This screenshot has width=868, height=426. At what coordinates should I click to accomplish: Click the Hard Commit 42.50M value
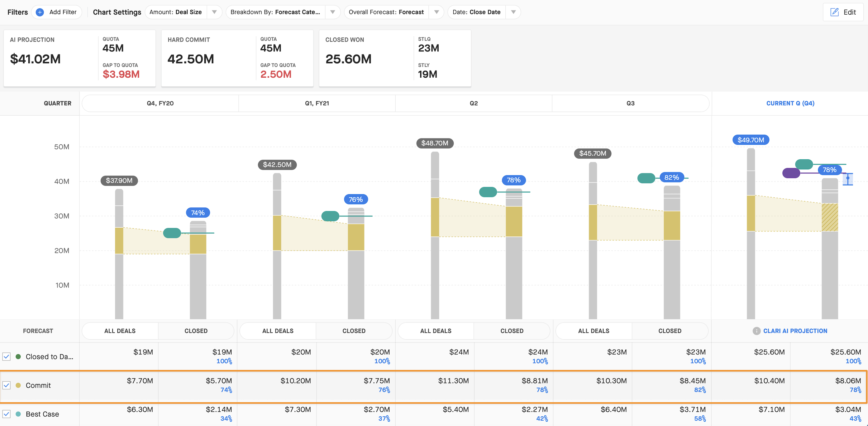[x=191, y=59]
